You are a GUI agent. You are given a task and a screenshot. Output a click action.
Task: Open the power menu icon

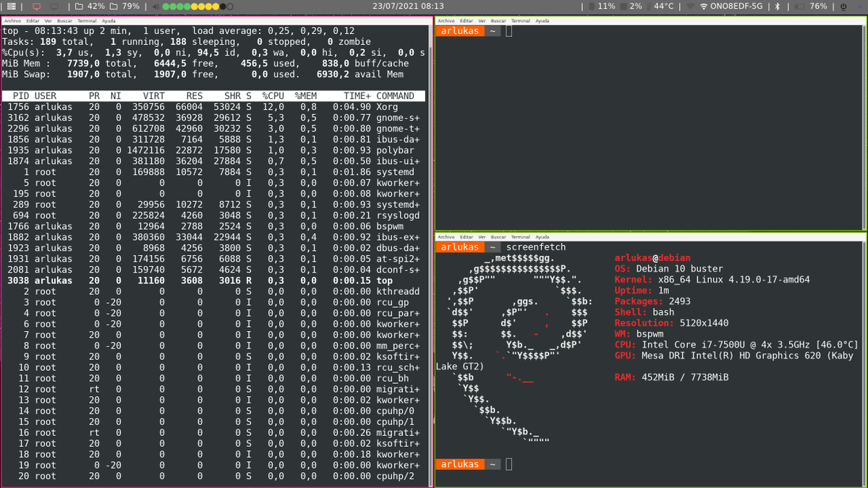pos(844,7)
